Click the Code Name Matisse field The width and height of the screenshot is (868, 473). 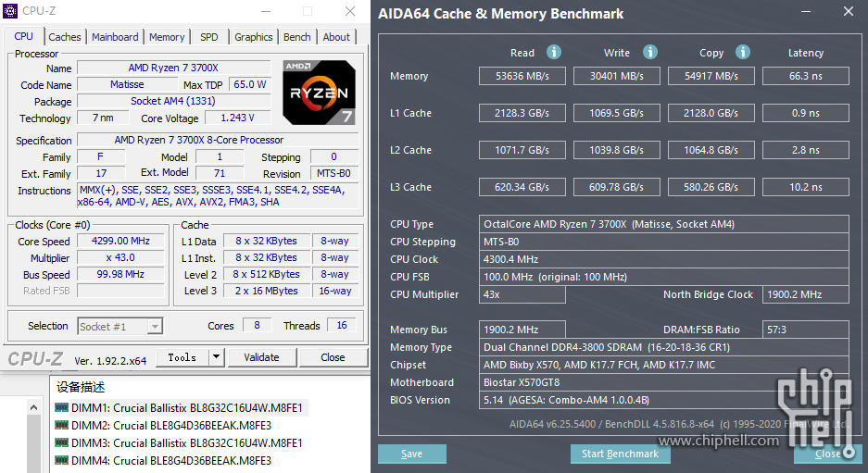click(x=127, y=84)
